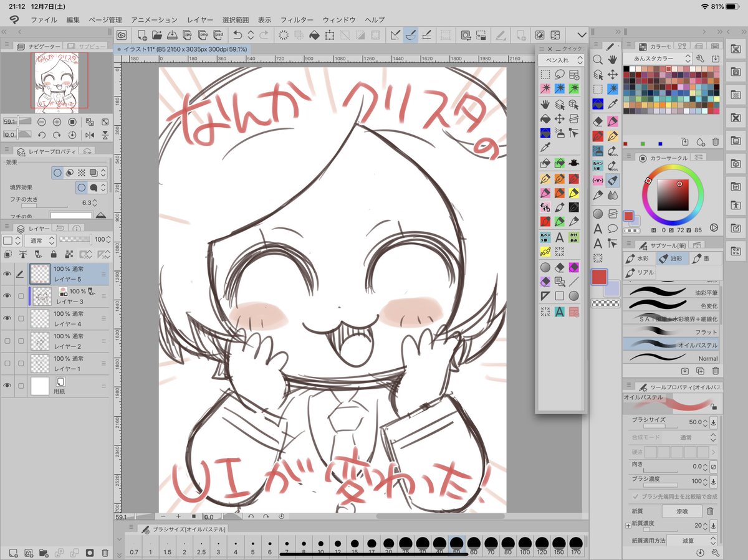Click the Transform icon in command bar
748x560 pixels.
[x=330, y=35]
